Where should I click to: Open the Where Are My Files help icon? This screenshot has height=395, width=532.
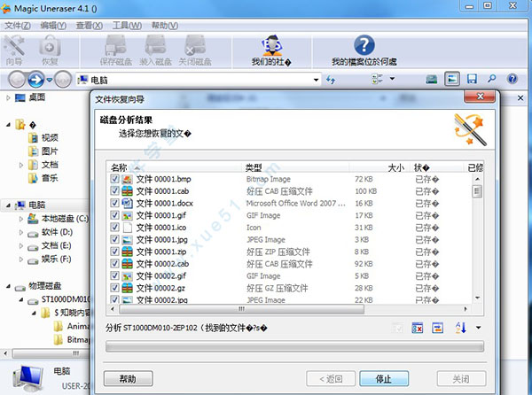pyautogui.click(x=364, y=50)
